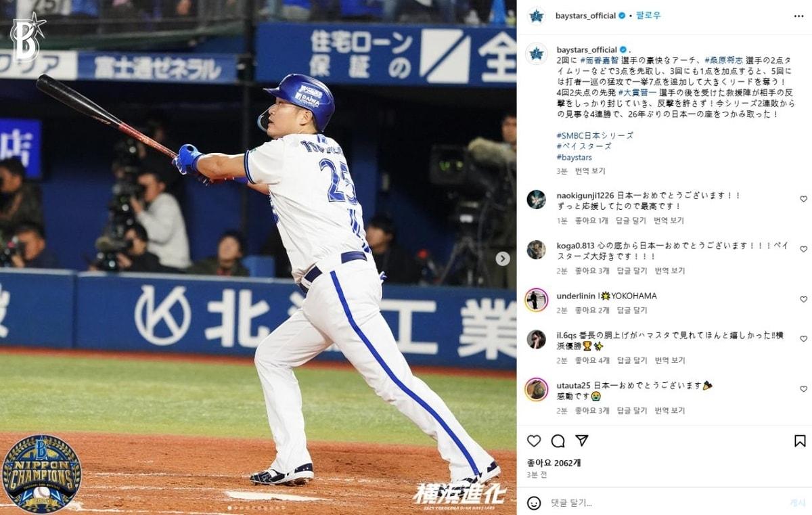This screenshot has width=812, height=515.
Task: Open #baystars hashtag link
Action: coord(574,158)
